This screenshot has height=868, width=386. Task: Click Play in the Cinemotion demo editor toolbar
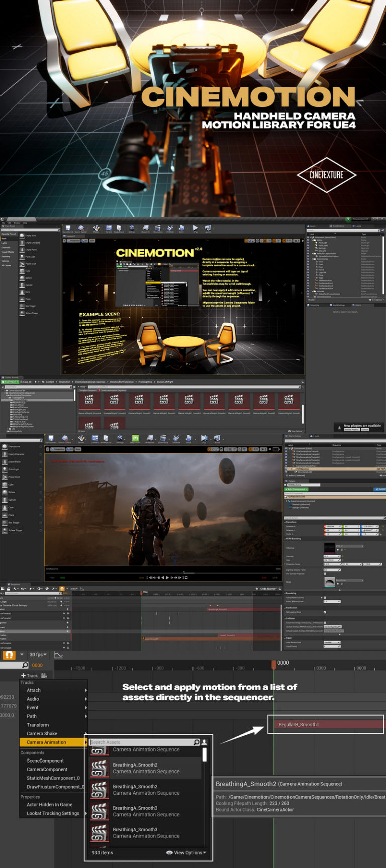pos(197,229)
